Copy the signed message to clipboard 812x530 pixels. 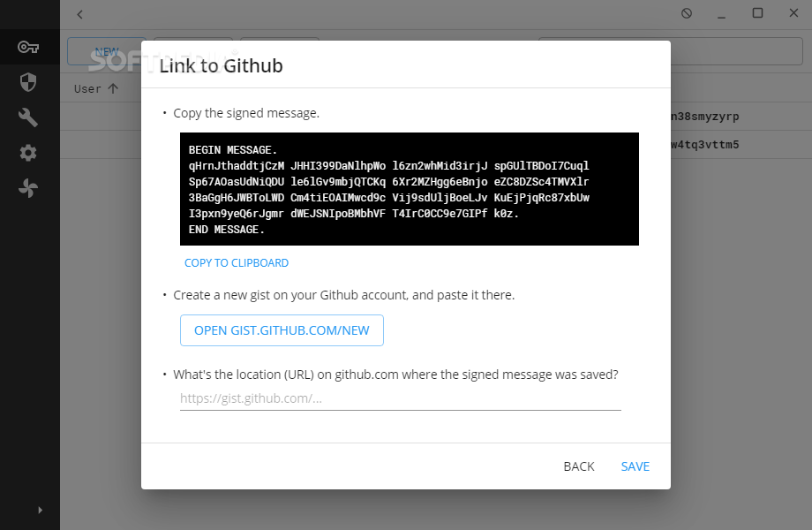pos(237,263)
